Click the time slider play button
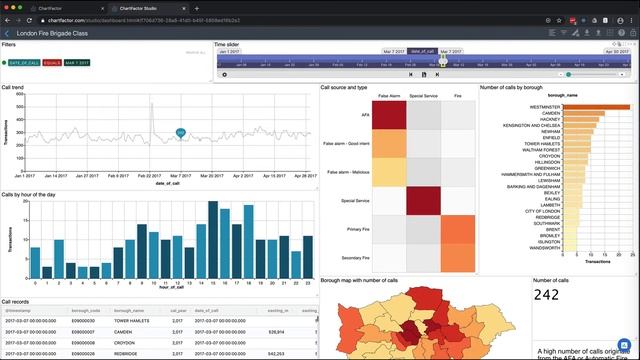The width and height of the screenshot is (640, 360). [424, 75]
